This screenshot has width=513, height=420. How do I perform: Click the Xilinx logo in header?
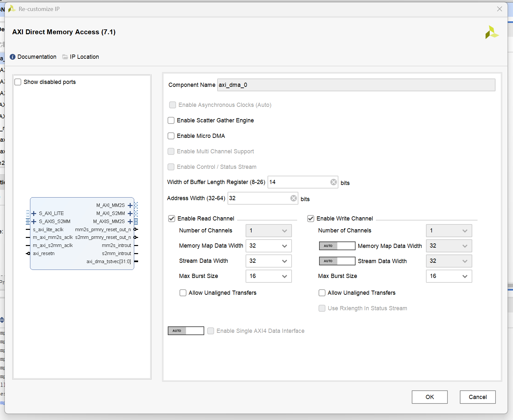click(x=492, y=32)
